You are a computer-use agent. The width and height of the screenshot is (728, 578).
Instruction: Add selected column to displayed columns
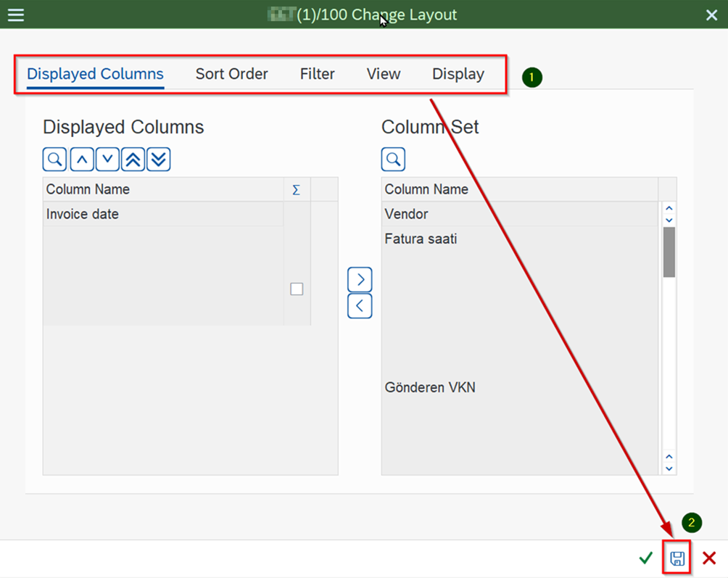pyautogui.click(x=360, y=306)
